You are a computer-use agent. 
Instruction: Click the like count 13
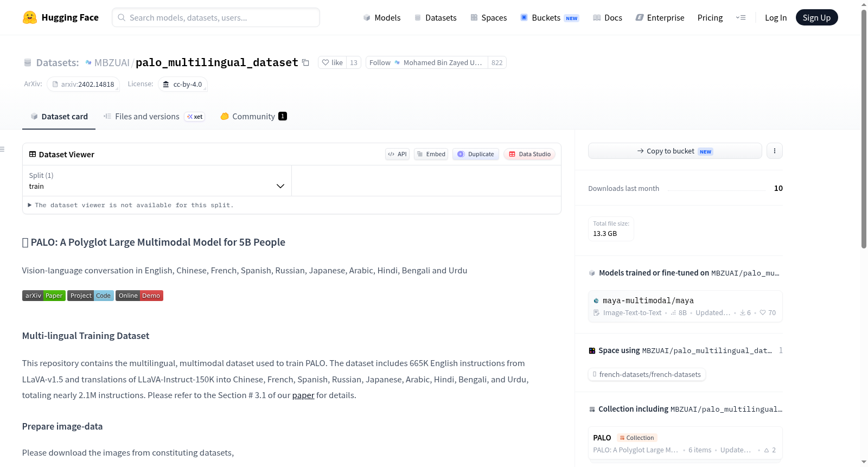[354, 62]
